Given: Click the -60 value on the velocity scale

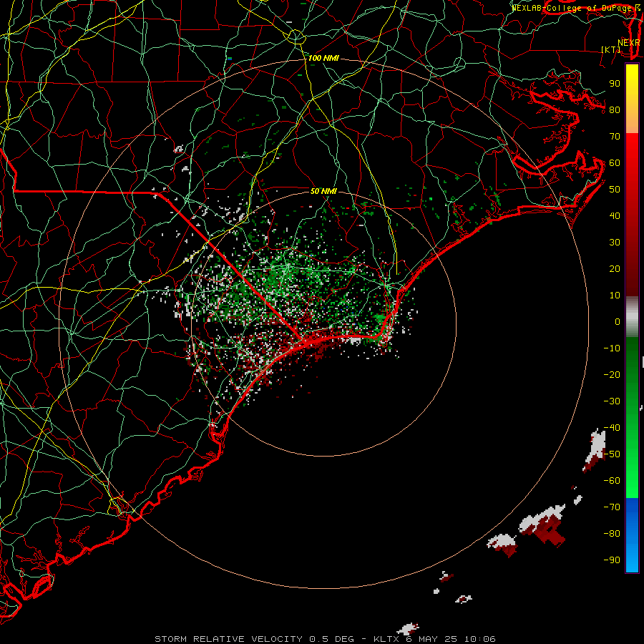Looking at the screenshot, I should pos(612,481).
